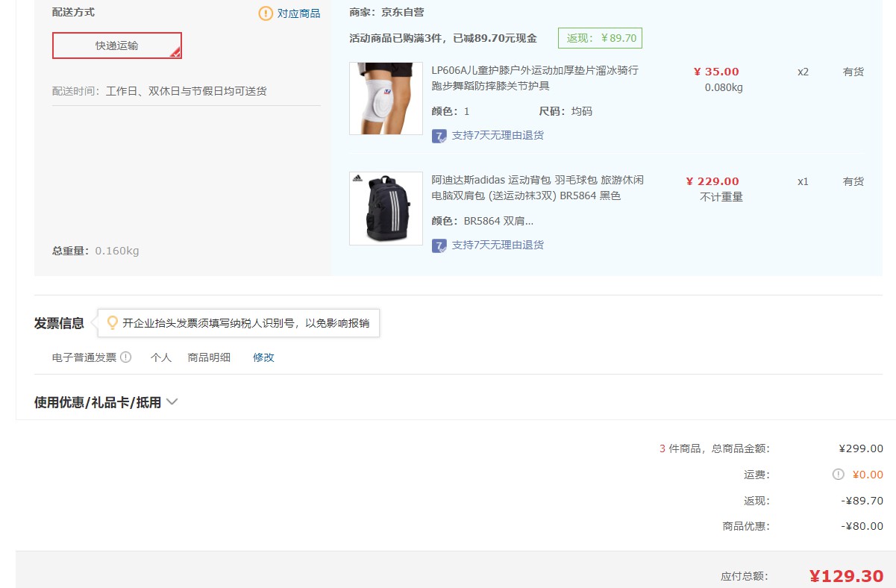Image resolution: width=896 pixels, height=588 pixels.
Task: Click the 个人 invoice title text
Action: pyautogui.click(x=161, y=357)
